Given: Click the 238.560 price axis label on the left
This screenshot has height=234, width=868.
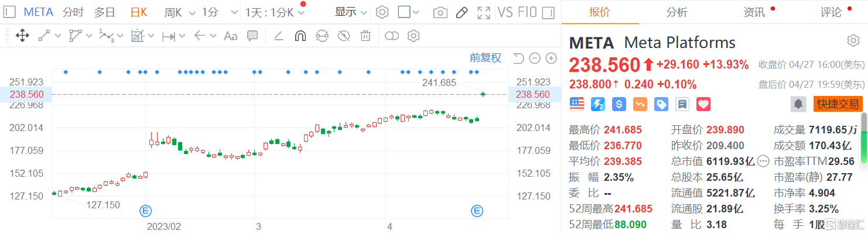Looking at the screenshot, I should point(26,94).
